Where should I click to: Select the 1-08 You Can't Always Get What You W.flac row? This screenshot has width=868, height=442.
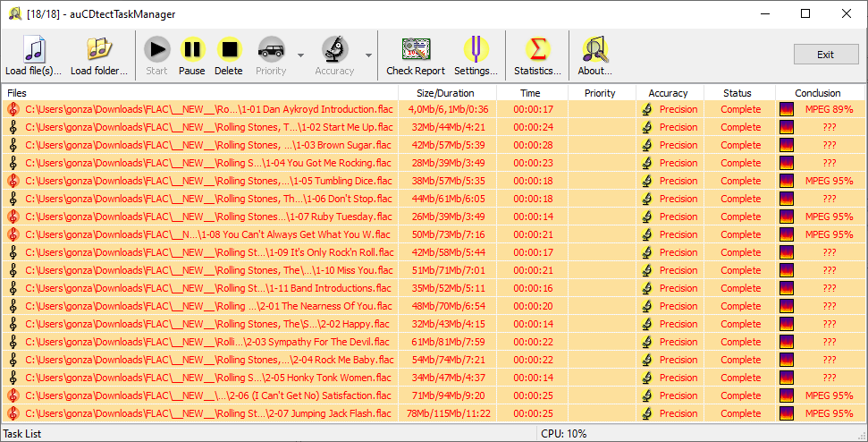434,234
